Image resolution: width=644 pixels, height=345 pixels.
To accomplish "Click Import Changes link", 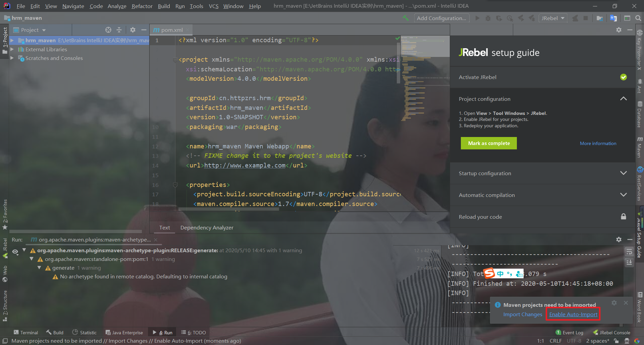I will 523,315.
